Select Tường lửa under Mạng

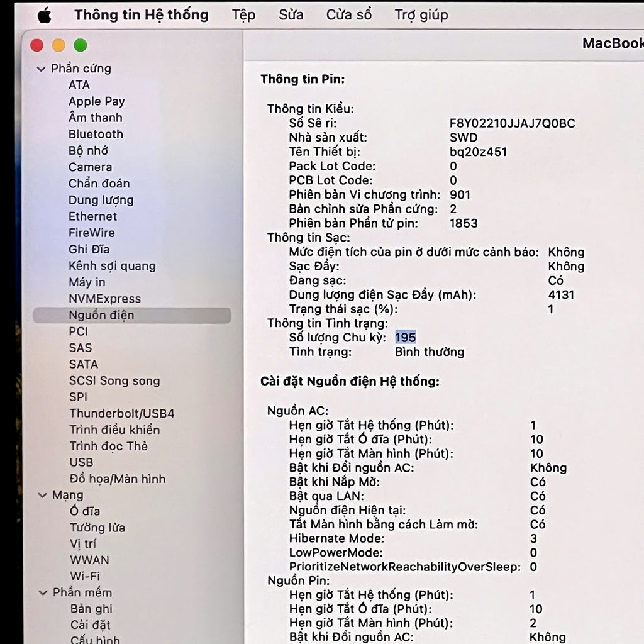tap(97, 528)
